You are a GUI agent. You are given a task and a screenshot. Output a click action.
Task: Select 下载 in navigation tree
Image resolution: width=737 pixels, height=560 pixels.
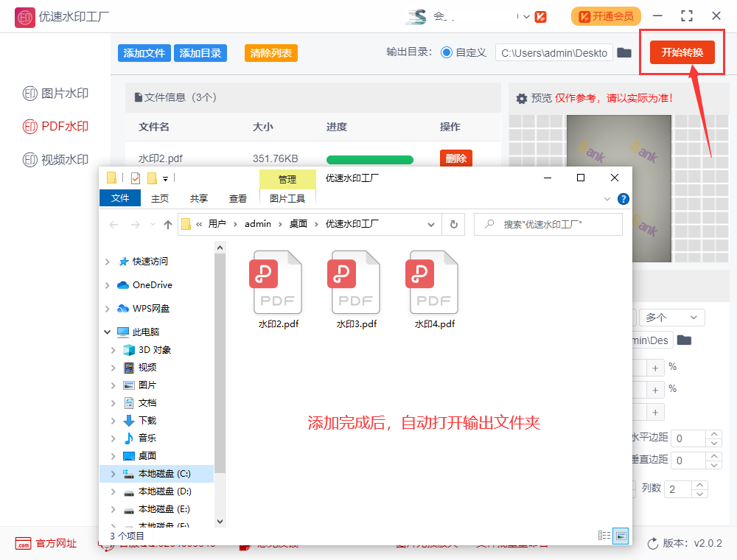tap(147, 421)
